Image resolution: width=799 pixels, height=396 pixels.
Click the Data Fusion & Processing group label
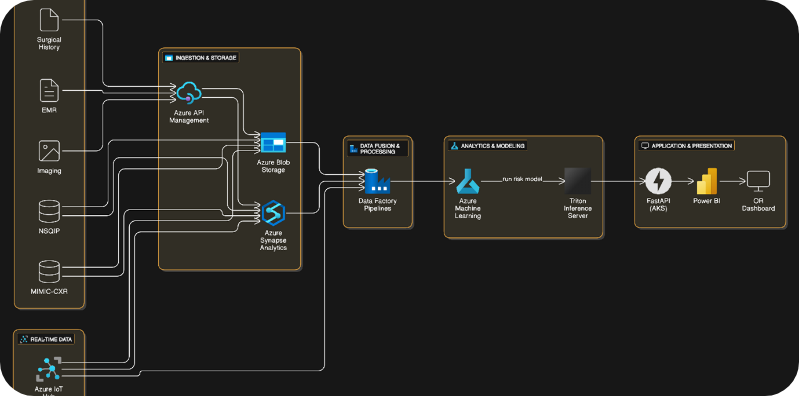tap(378, 148)
